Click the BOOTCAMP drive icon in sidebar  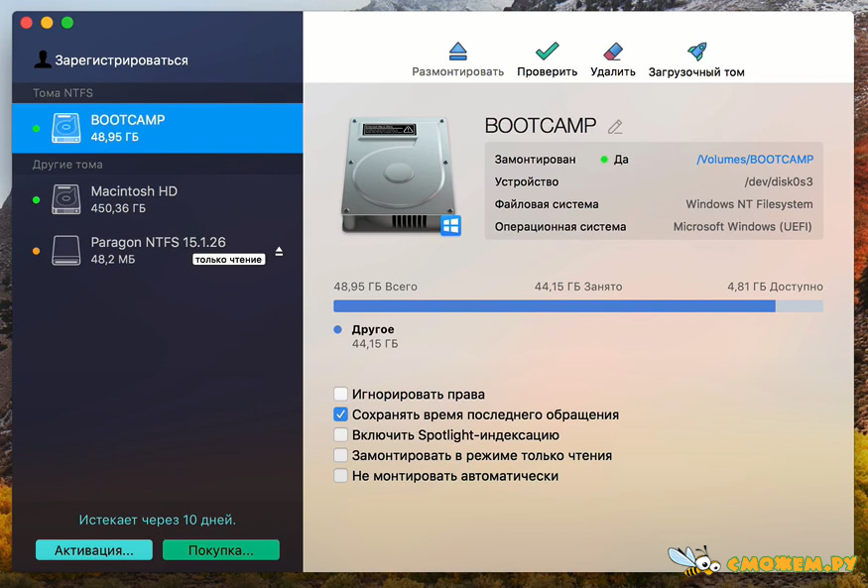click(65, 128)
